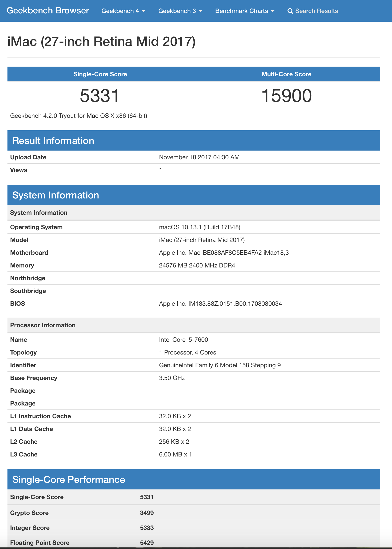Image resolution: width=392 pixels, height=549 pixels.
Task: Select the Memory value 24576 MB 2400 MHz DDR4
Action: click(x=197, y=265)
